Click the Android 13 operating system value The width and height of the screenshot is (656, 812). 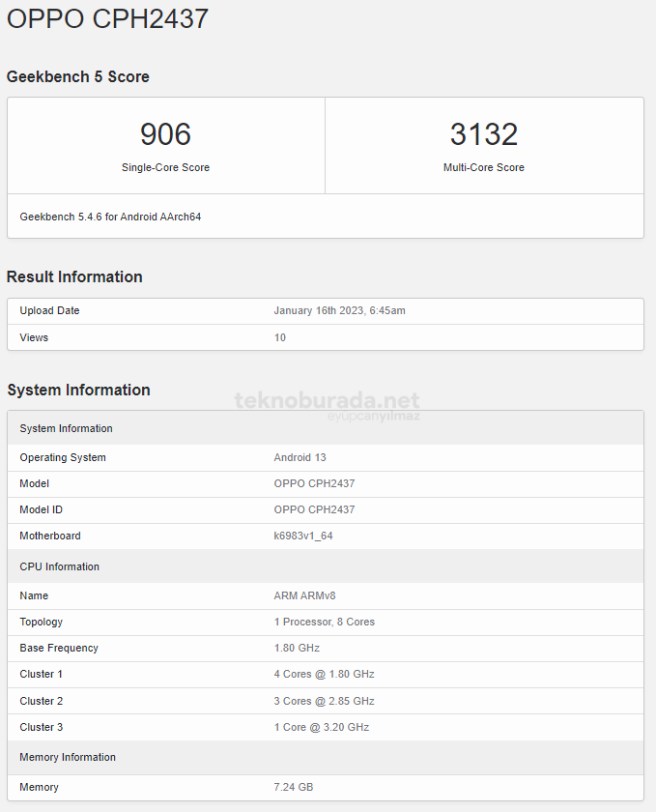tap(300, 457)
